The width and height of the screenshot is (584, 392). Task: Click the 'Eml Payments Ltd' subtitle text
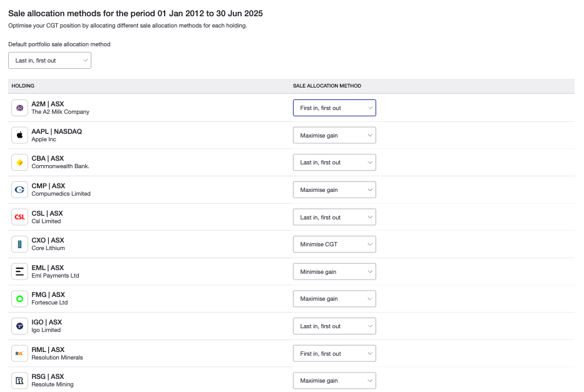coord(56,276)
